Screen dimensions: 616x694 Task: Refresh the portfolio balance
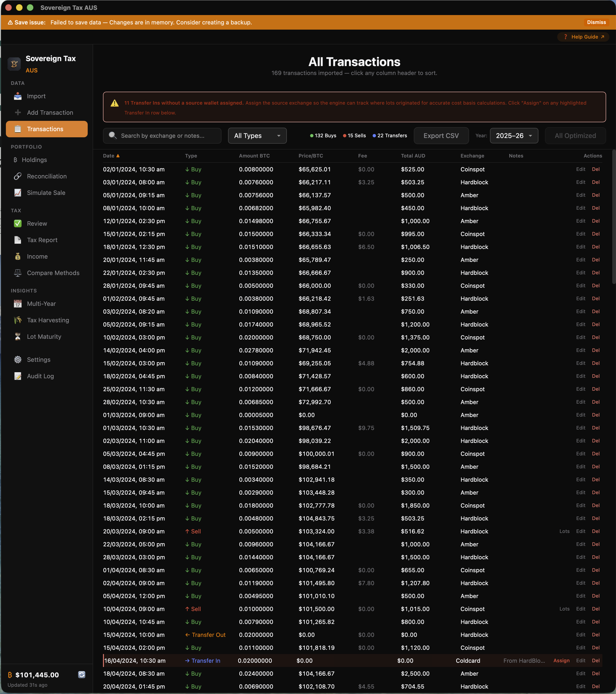82,675
